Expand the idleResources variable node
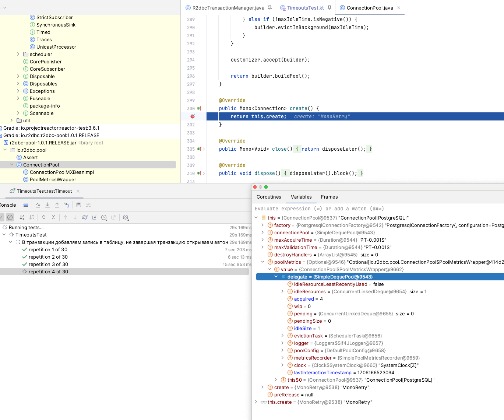 tap(282, 291)
